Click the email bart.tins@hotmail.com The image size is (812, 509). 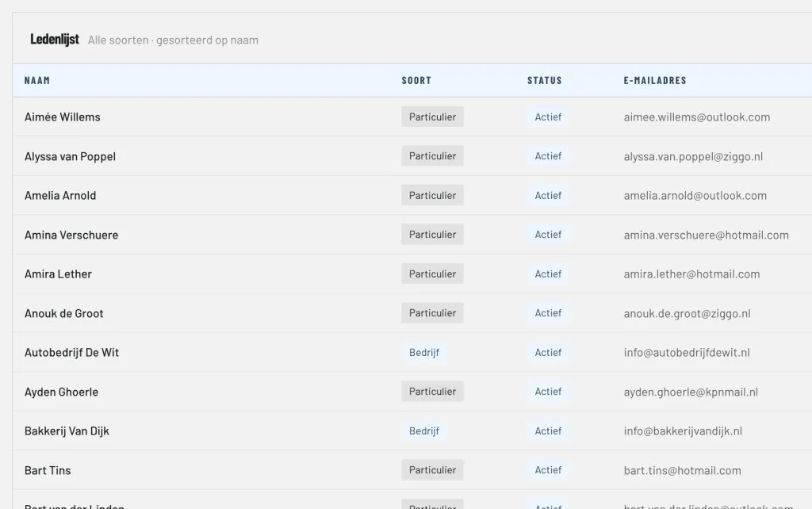click(683, 470)
